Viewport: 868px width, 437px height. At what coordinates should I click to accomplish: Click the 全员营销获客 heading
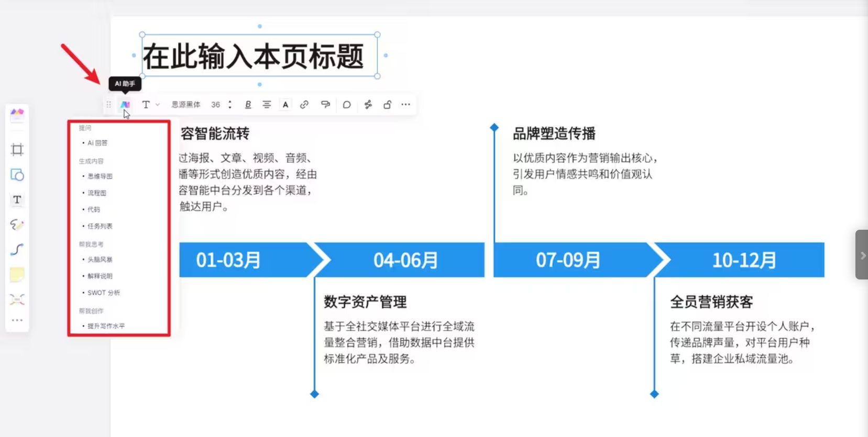click(711, 302)
